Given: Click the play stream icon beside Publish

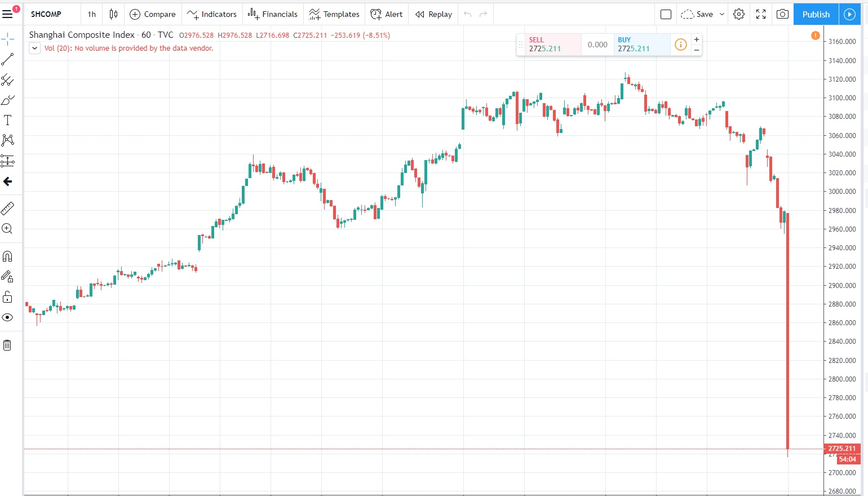Looking at the screenshot, I should tap(850, 14).
